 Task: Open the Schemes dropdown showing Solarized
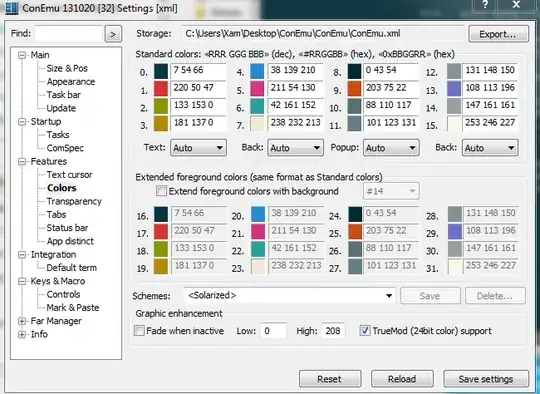click(x=290, y=296)
